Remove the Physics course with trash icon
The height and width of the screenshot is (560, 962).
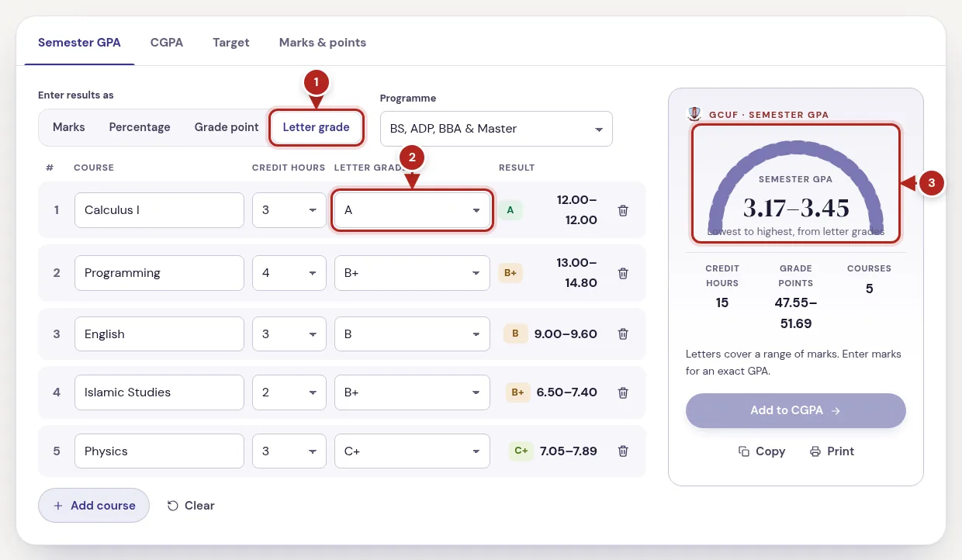(622, 451)
